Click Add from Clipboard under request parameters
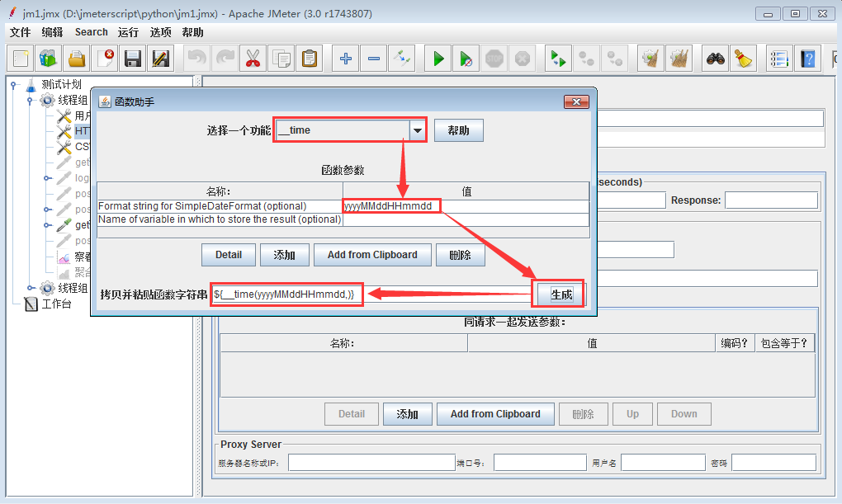Image resolution: width=842 pixels, height=504 pixels. 495,414
